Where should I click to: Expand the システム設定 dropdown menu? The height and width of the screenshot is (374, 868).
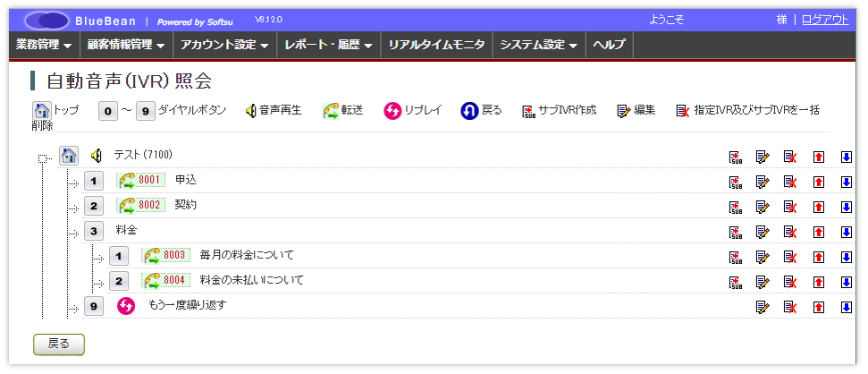[537, 45]
